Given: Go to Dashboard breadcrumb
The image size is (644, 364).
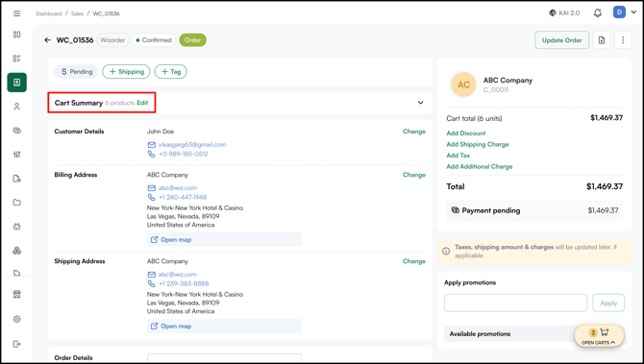Looking at the screenshot, I should coord(48,13).
